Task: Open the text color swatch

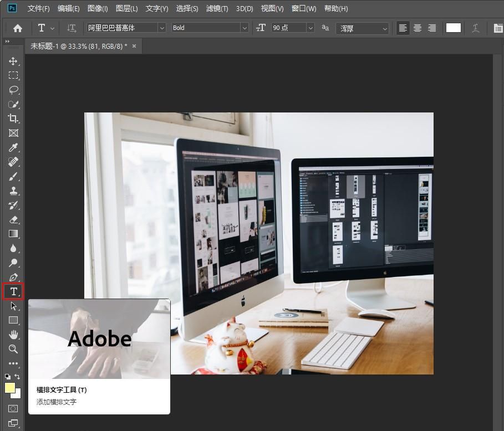Action: pyautogui.click(x=453, y=28)
